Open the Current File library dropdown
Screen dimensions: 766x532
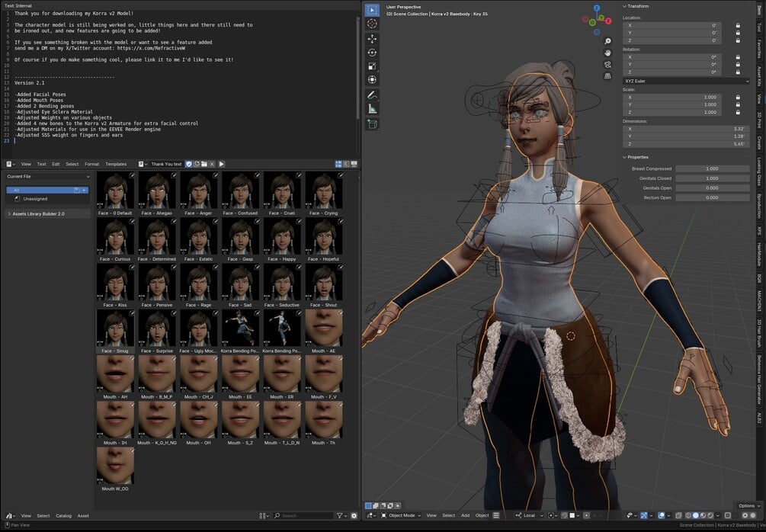(x=47, y=176)
